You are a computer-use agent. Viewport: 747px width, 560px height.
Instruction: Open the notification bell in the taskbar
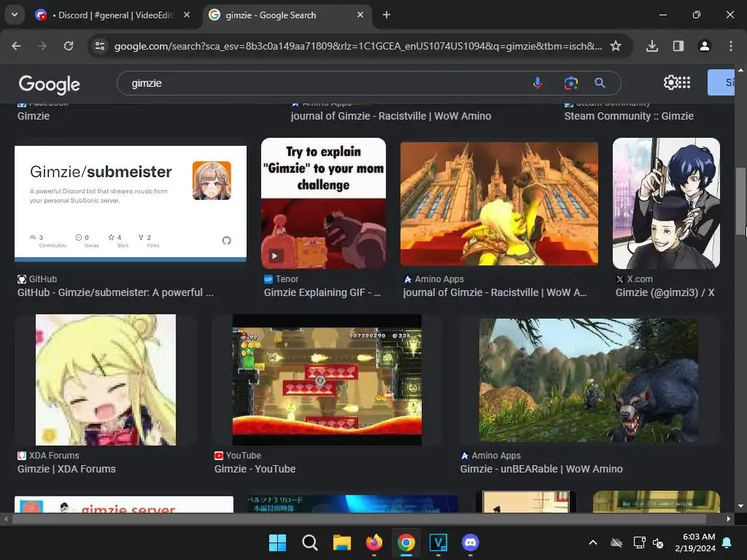[727, 542]
